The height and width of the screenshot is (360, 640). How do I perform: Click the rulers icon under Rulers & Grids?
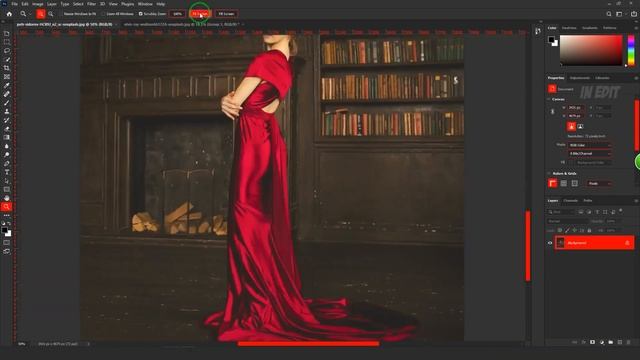(x=553, y=183)
